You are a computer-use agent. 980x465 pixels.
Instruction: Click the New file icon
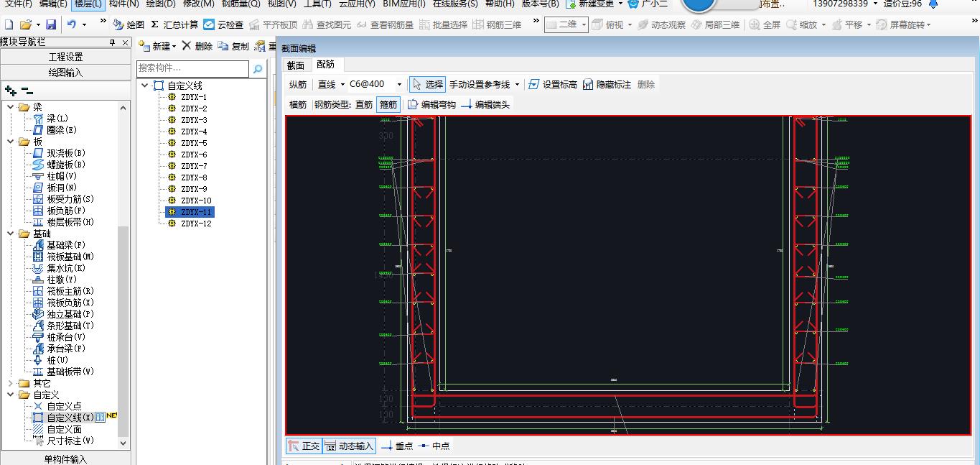(x=9, y=24)
